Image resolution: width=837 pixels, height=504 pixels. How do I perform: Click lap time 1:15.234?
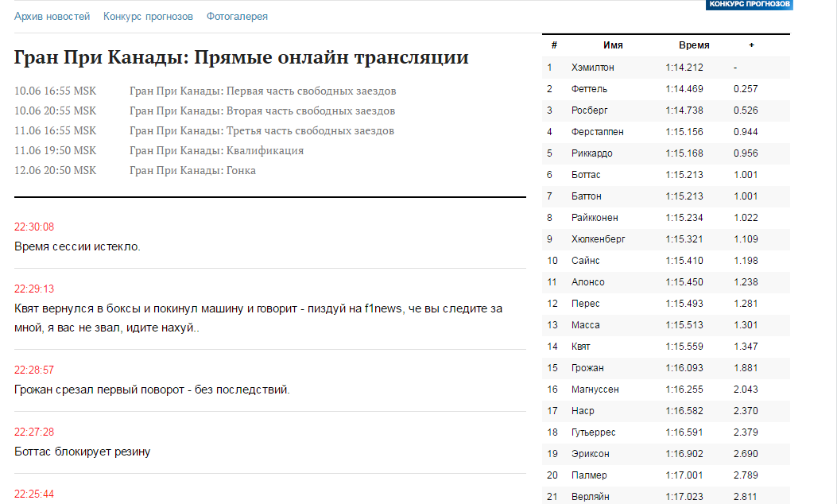pos(684,218)
